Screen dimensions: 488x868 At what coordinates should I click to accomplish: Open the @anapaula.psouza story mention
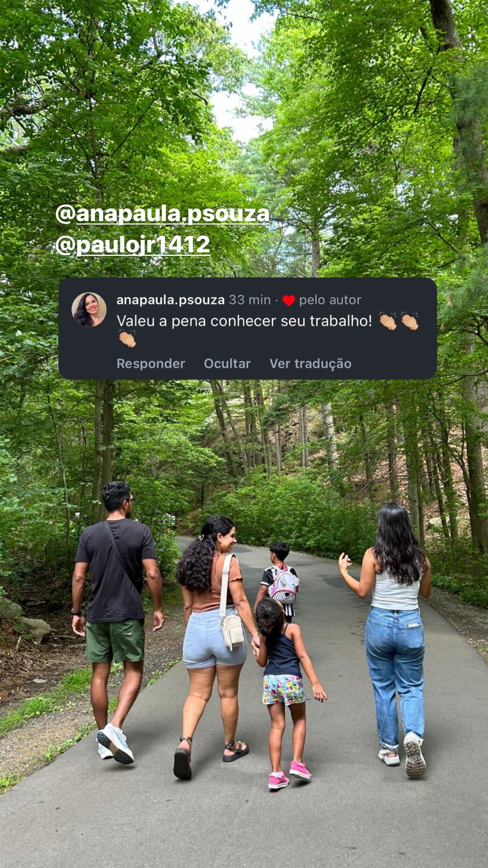pyautogui.click(x=163, y=214)
